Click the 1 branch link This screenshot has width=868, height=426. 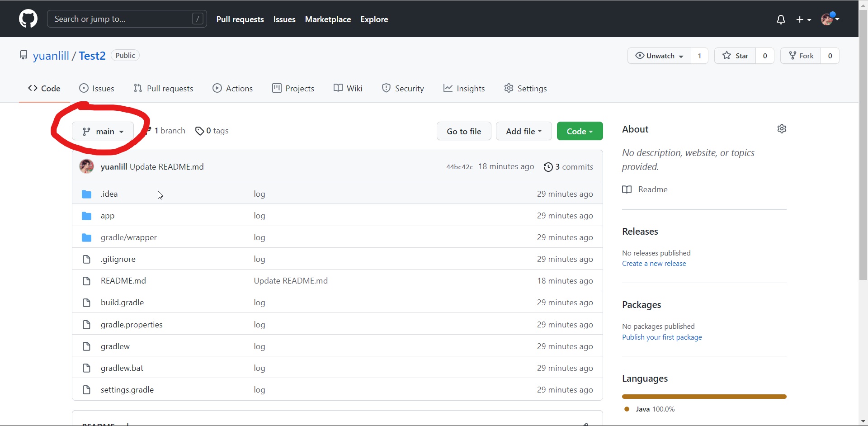(165, 131)
